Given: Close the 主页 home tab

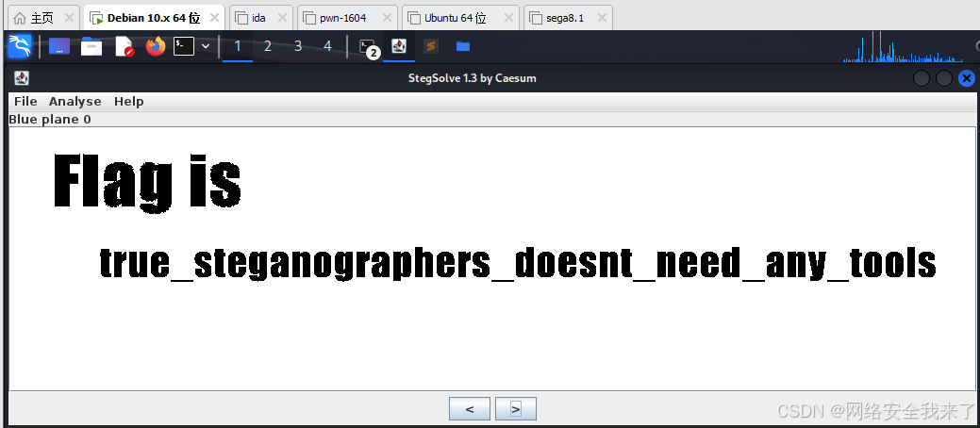Looking at the screenshot, I should point(70,18).
